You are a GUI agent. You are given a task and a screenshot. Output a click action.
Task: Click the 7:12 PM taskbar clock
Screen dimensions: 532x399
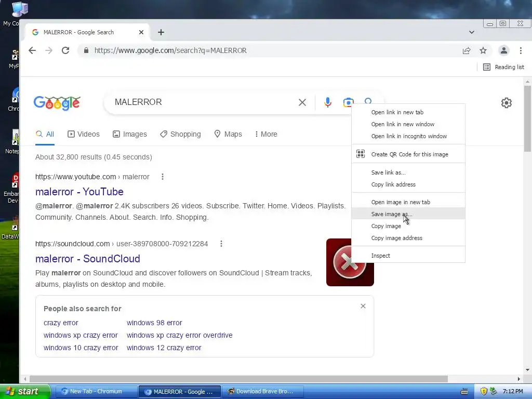pos(513,392)
